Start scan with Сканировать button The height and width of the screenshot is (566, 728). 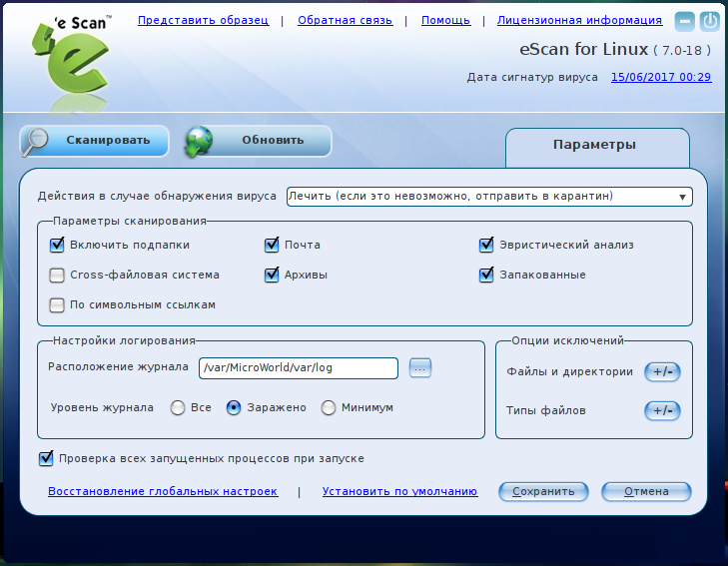pos(94,141)
